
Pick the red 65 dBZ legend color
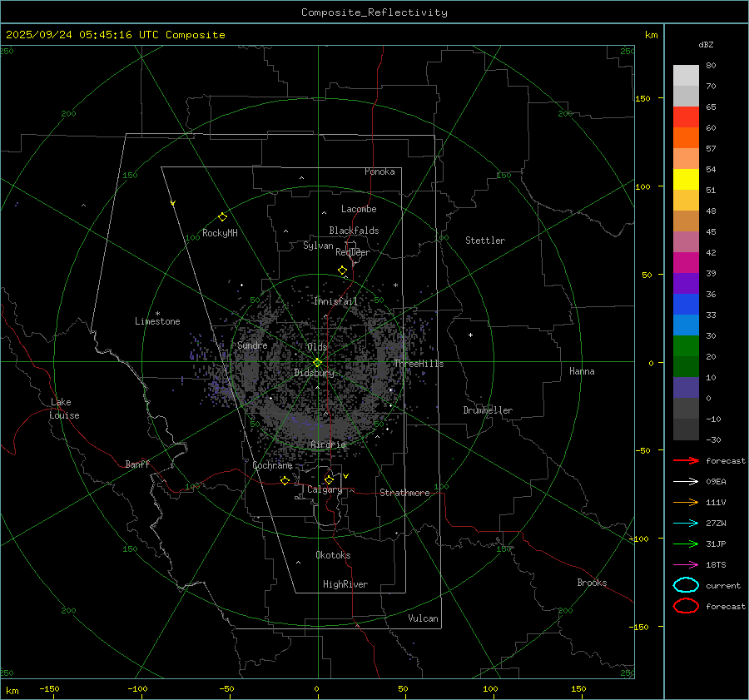[x=686, y=117]
